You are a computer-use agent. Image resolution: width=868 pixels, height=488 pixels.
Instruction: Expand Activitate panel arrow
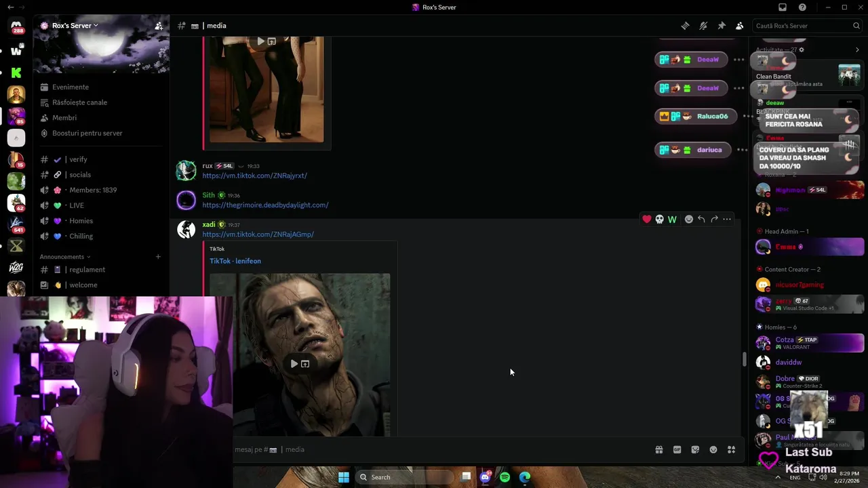click(x=857, y=49)
